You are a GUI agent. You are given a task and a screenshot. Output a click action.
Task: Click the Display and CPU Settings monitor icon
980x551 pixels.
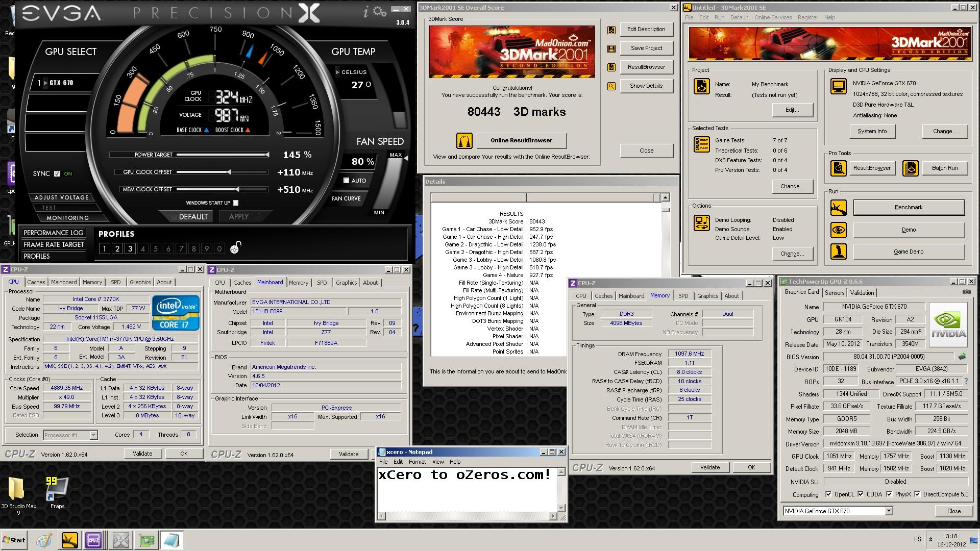pyautogui.click(x=838, y=86)
